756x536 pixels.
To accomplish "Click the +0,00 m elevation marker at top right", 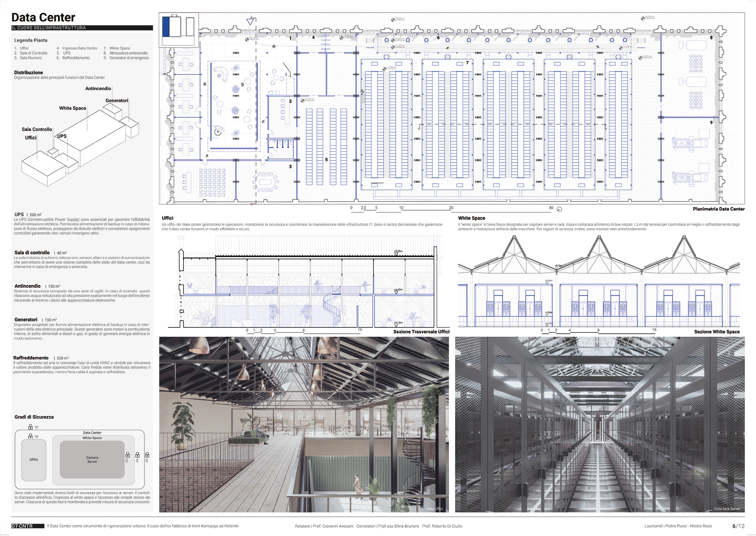I will (647, 17).
